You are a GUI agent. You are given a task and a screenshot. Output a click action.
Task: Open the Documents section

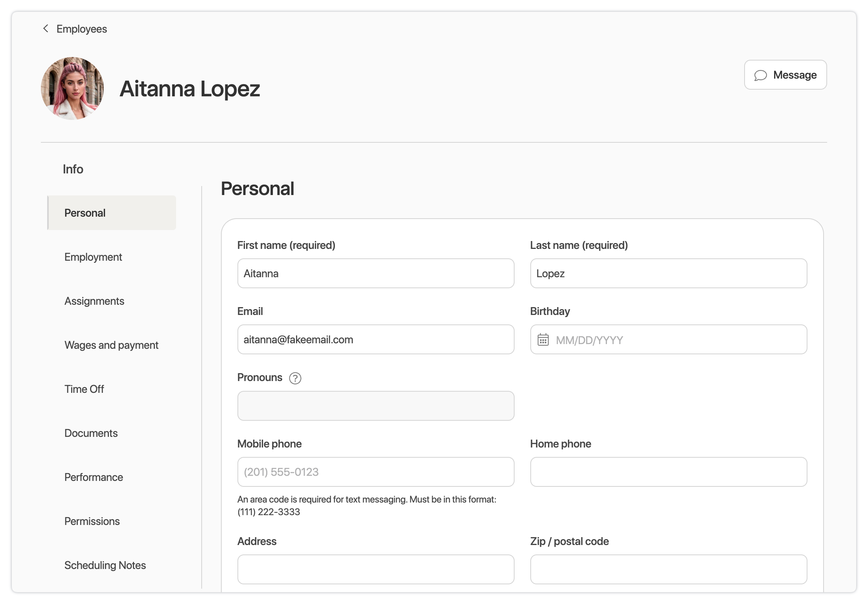pos(91,433)
